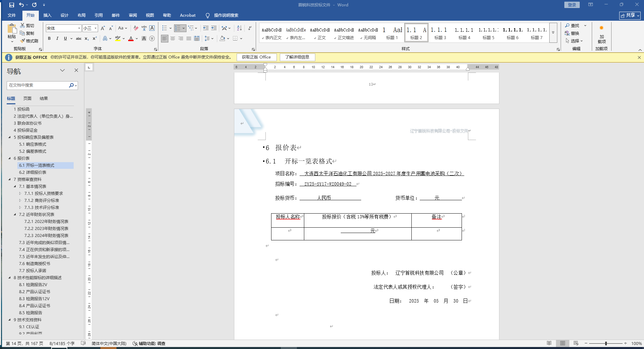Open the font name dropdown (宋体)
644x349 pixels.
coord(79,28)
